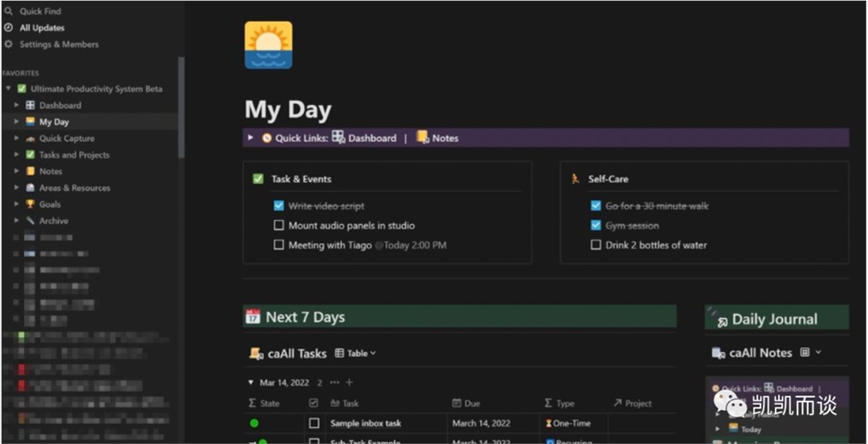The height and width of the screenshot is (444, 868).
Task: Select Quick Capture page in sidebar
Action: point(67,138)
